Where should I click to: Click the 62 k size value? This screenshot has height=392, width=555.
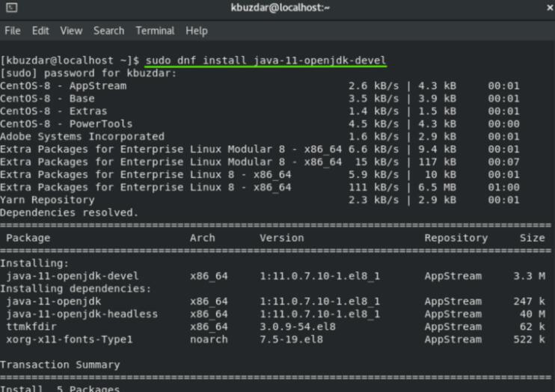click(533, 326)
